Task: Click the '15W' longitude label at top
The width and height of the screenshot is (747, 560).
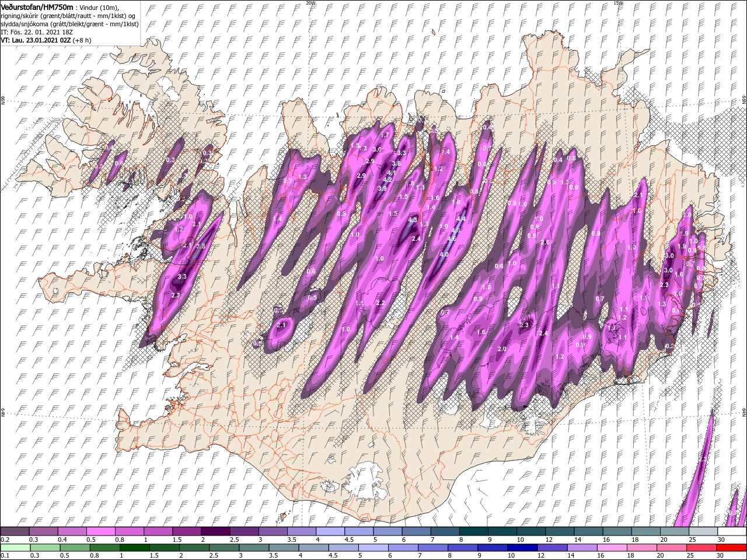Action: 618,3
